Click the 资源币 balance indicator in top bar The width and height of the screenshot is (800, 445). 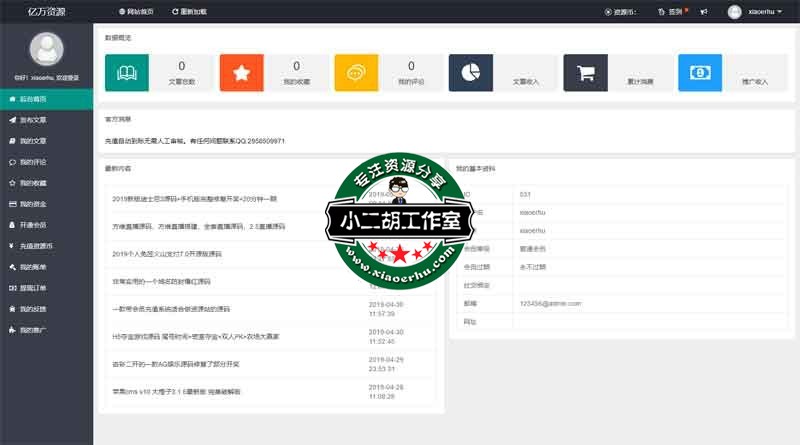point(621,12)
